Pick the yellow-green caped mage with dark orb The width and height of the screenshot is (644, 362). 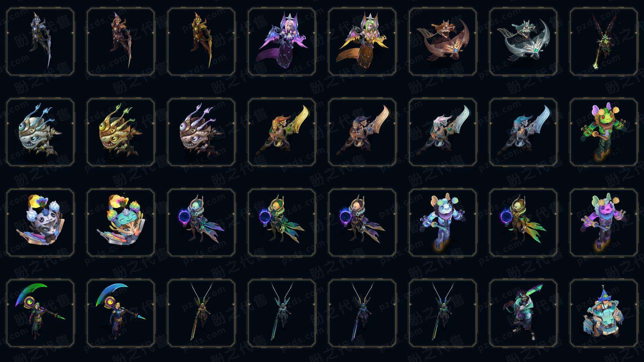click(x=523, y=223)
